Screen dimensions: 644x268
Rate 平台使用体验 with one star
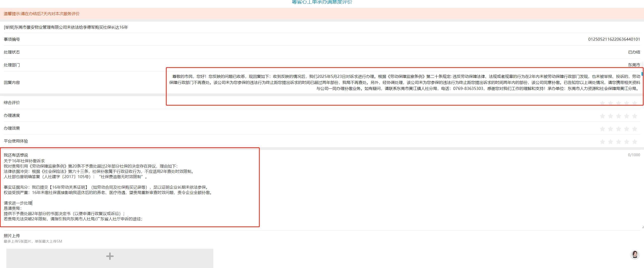(602, 142)
